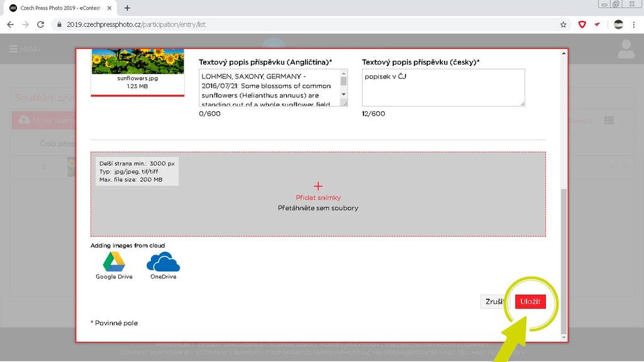Click the dialog vertical scrollbar thumb

click(563, 261)
